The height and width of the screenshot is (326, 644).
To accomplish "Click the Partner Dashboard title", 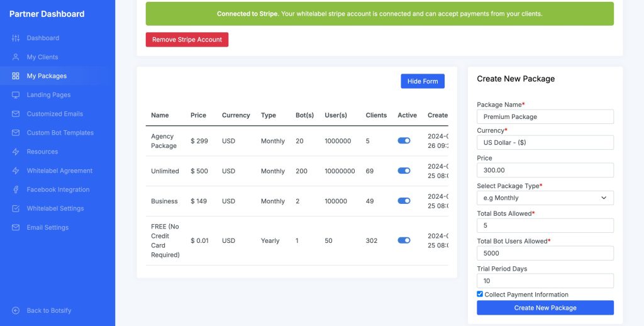I will 47,14.
